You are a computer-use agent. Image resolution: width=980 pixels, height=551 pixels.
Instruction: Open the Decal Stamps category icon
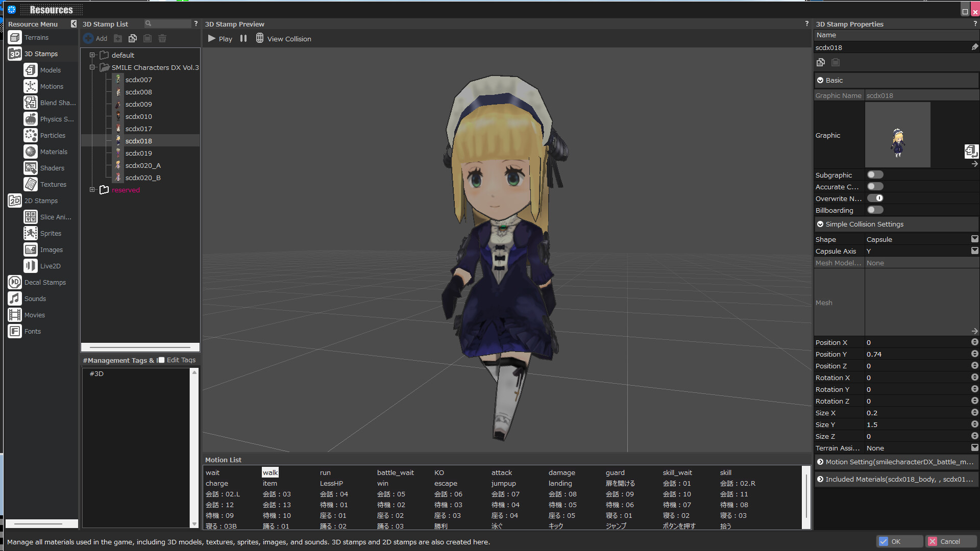[x=15, y=282]
